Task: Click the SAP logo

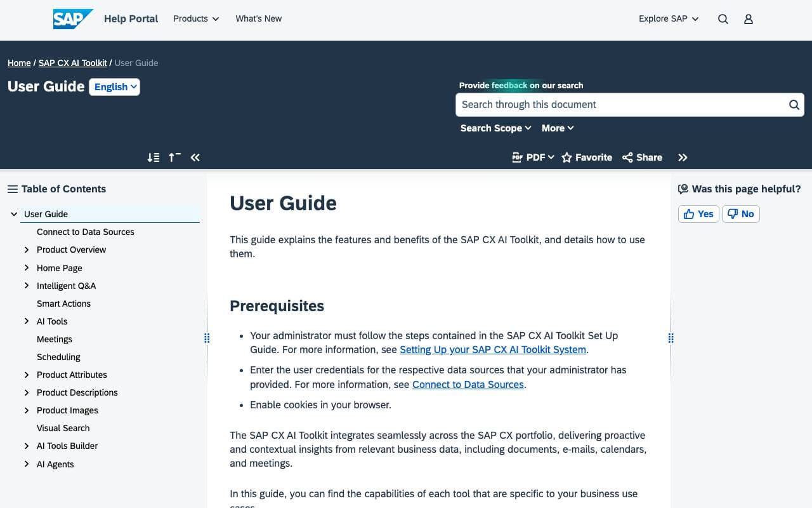Action: (x=73, y=19)
